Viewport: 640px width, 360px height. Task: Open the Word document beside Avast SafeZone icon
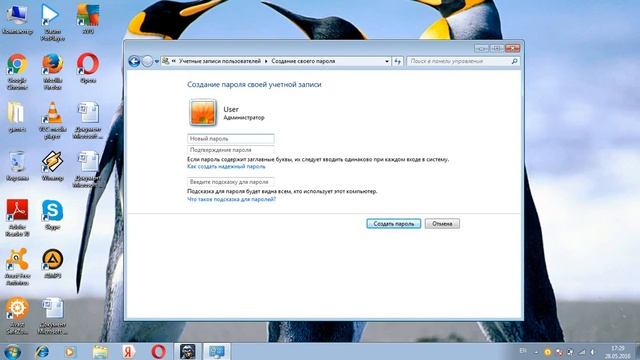tap(53, 316)
